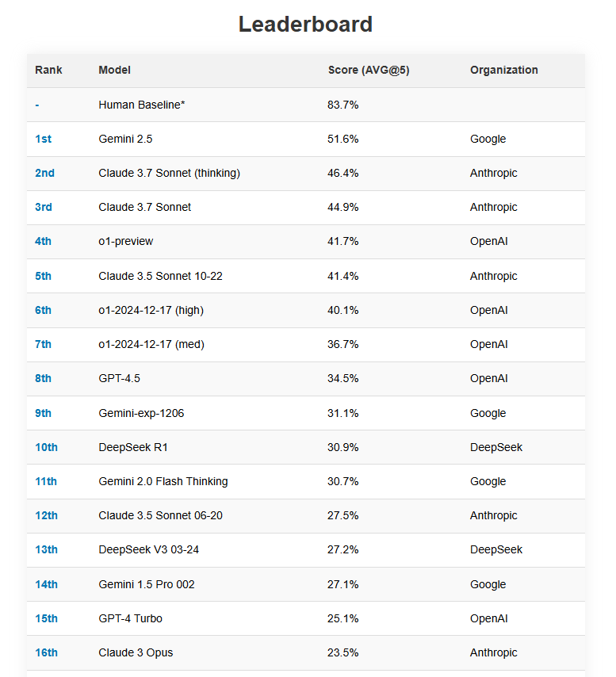
Task: Select the DeepSeek R1 model name
Action: tap(133, 448)
